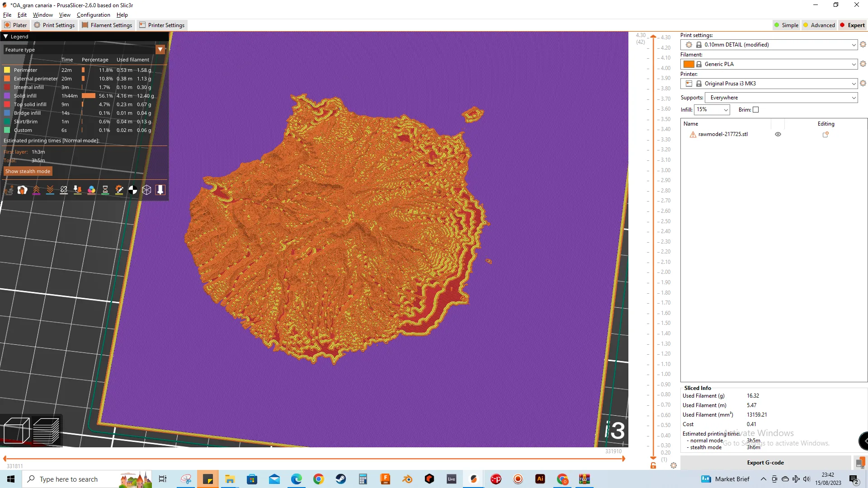
Task: Hide rawmodel-217725.stl with eye icon
Action: (778, 134)
